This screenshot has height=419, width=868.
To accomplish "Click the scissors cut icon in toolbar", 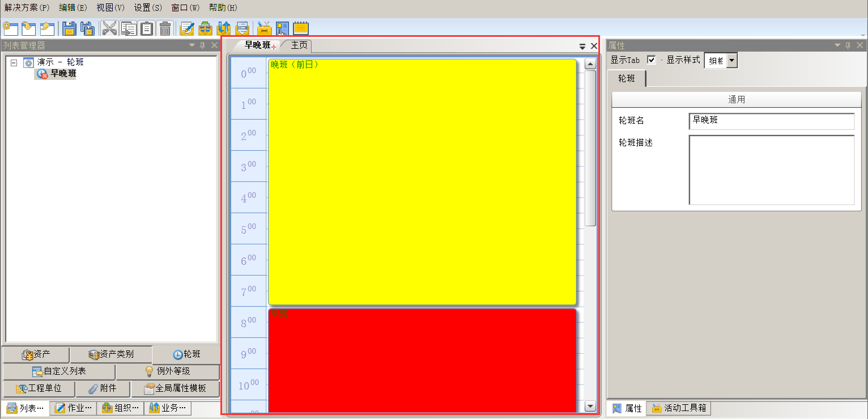I will pyautogui.click(x=109, y=28).
